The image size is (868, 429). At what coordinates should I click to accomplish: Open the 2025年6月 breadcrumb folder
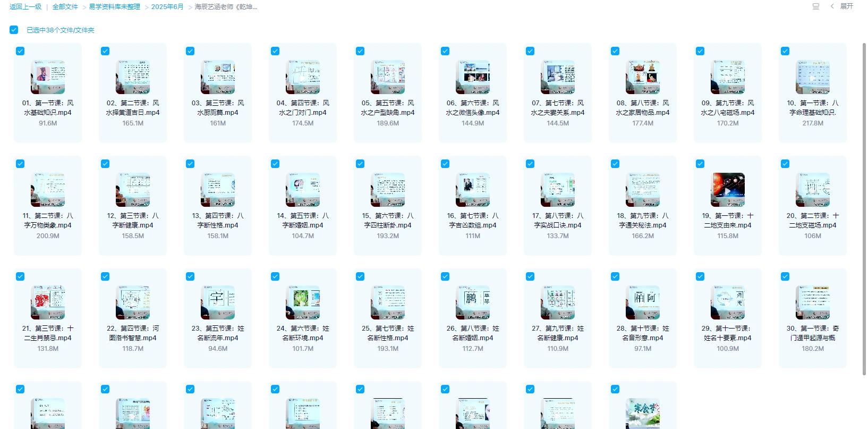pyautogui.click(x=167, y=7)
